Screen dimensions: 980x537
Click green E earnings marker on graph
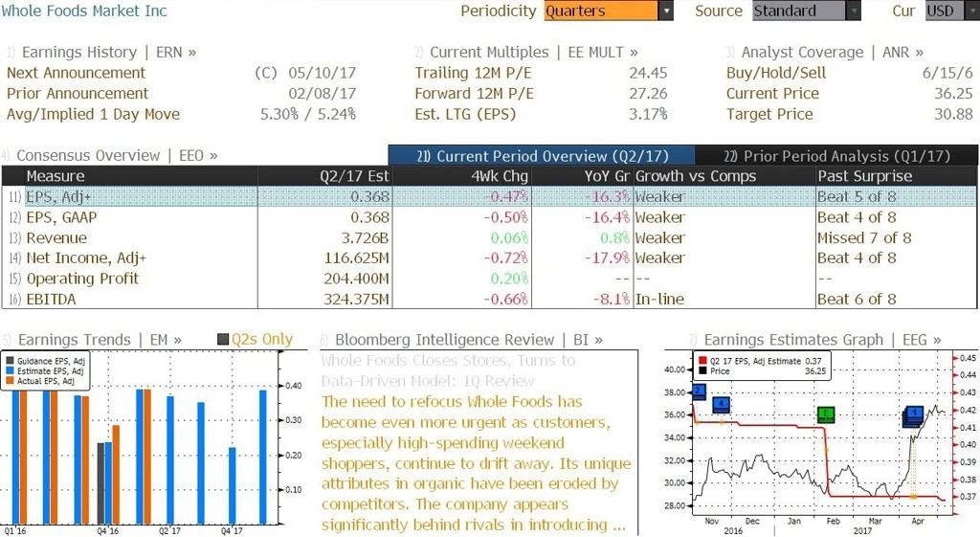click(x=826, y=414)
